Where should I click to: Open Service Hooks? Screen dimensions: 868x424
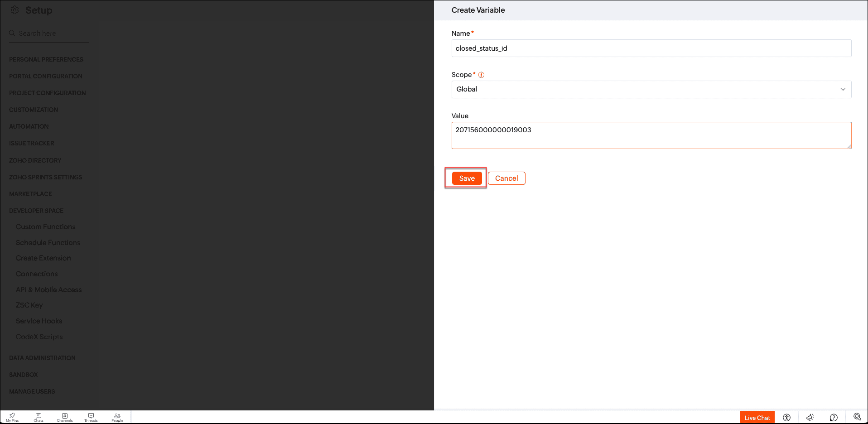click(39, 321)
